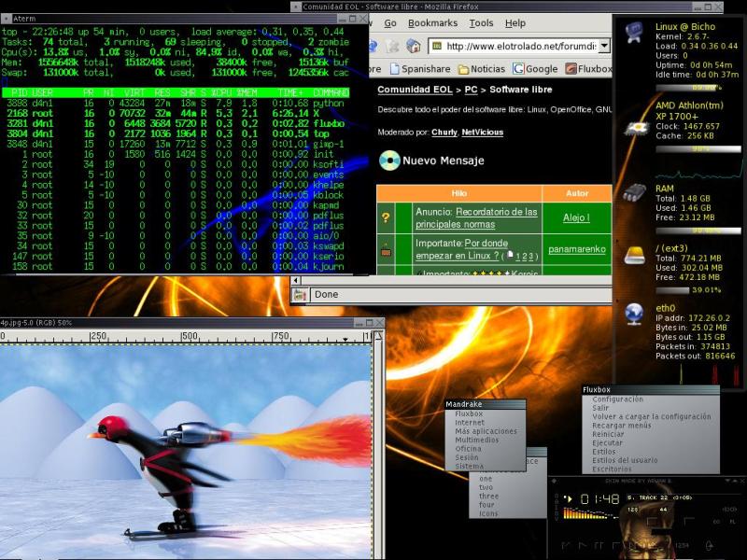Click the previous track button in media player
This screenshot has width=747, height=560.
pyautogui.click(x=566, y=545)
